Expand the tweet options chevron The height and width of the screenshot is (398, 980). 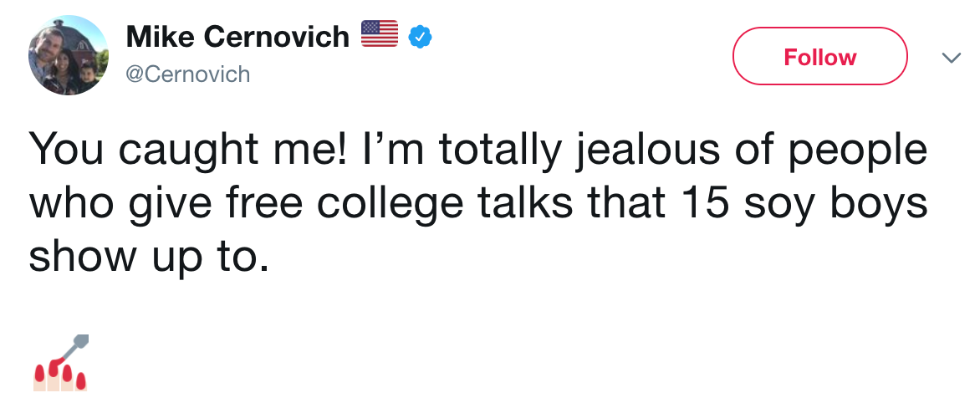(950, 58)
